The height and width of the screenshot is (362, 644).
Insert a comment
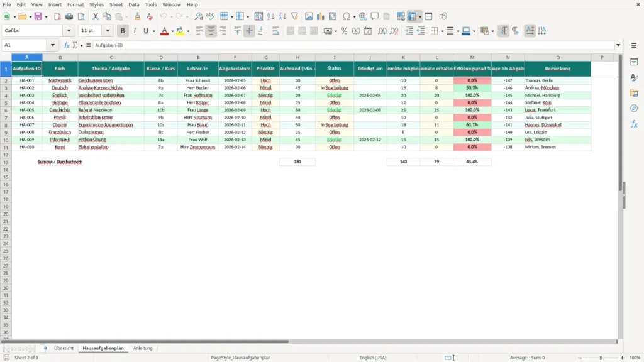(375, 16)
